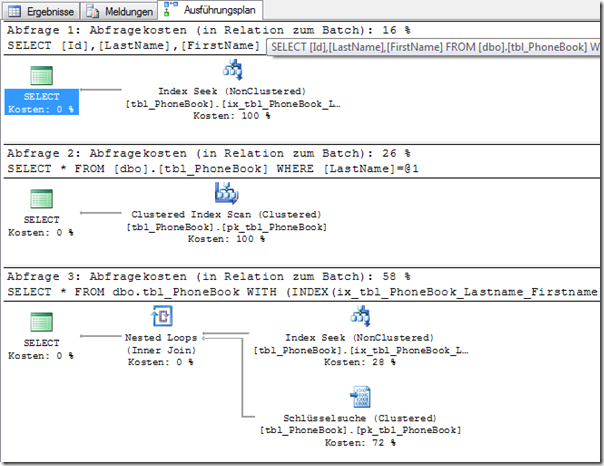Image resolution: width=604 pixels, height=466 pixels.
Task: Select the Schlüsselsuche key lookup icon
Action: point(361,397)
